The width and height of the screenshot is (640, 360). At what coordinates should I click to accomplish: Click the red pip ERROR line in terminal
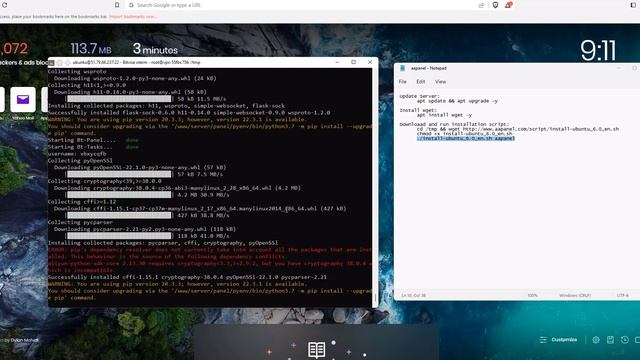point(210,250)
